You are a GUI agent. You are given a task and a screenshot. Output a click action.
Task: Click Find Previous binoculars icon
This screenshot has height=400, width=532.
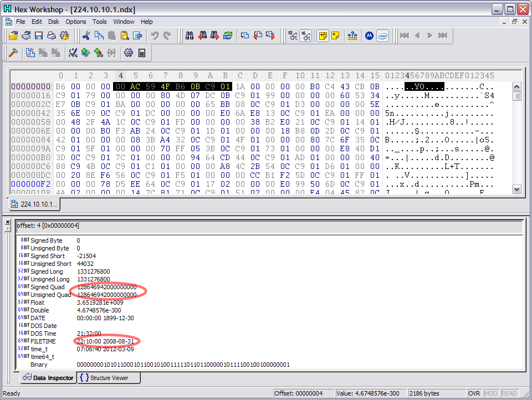(202, 35)
